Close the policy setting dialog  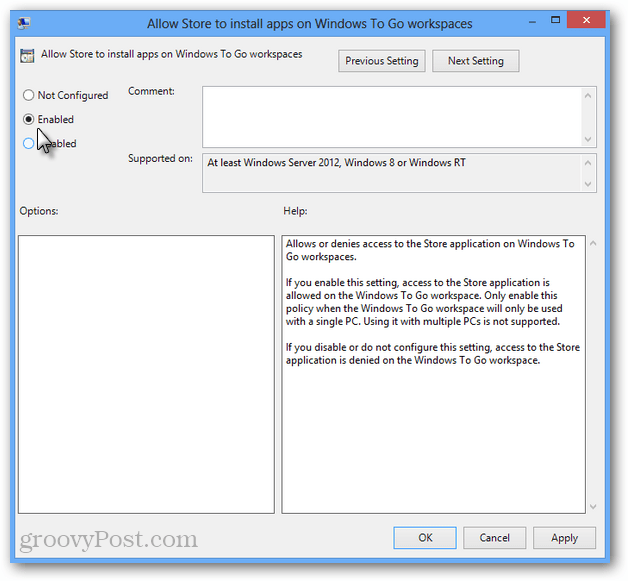tap(586, 20)
